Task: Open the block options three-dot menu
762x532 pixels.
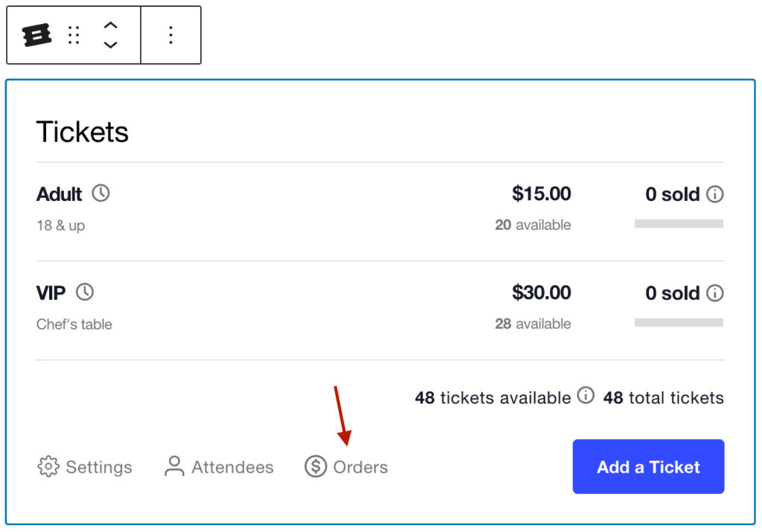Action: coord(170,34)
